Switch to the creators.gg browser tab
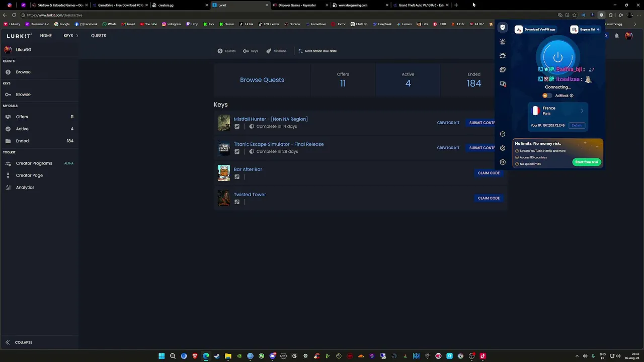Screen dimensions: 644x362 coord(181,5)
